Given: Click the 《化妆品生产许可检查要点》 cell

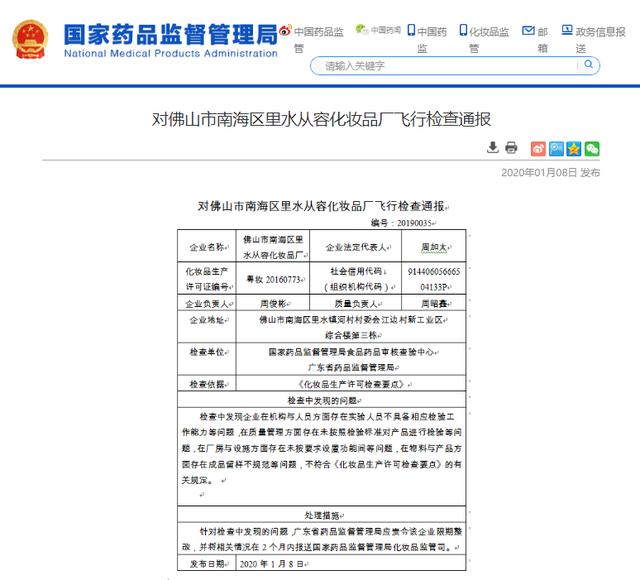Looking at the screenshot, I should pyautogui.click(x=351, y=384).
